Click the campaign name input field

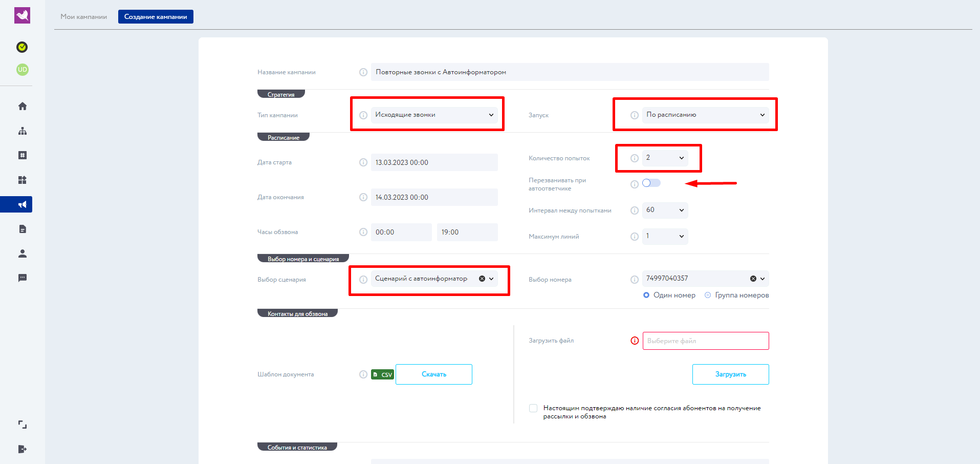(x=570, y=72)
